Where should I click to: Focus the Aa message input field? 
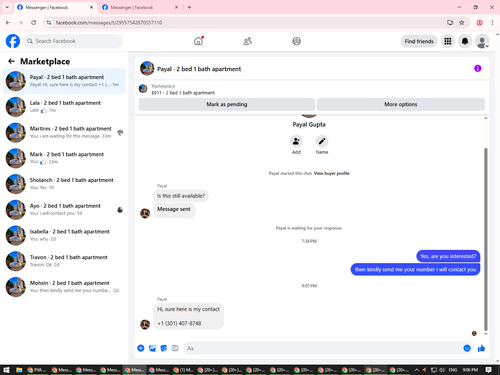[322, 348]
